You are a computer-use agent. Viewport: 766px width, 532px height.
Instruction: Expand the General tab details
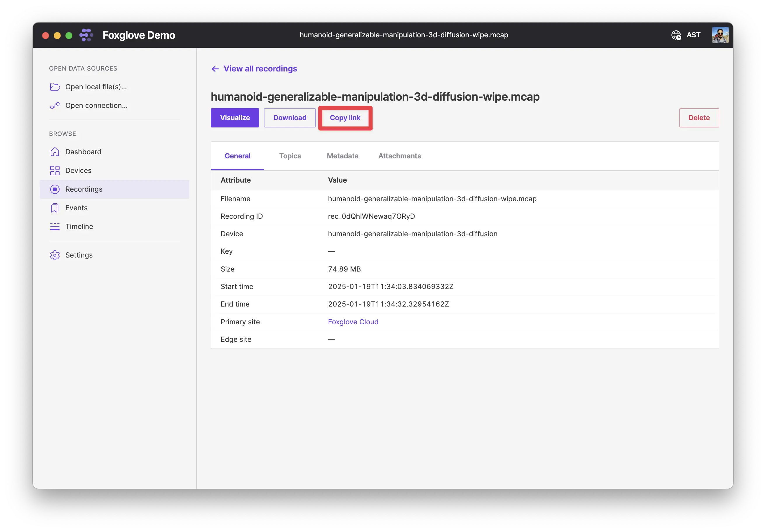pos(238,156)
